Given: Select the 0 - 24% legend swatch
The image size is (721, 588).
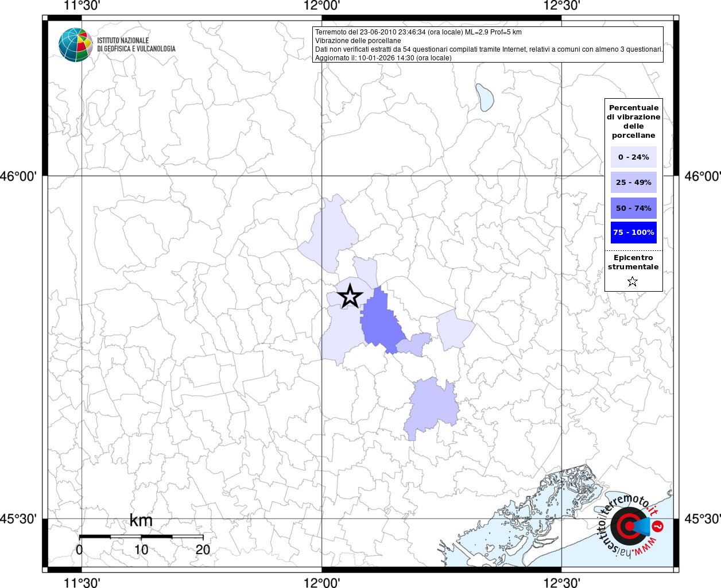Looking at the screenshot, I should point(633,157).
